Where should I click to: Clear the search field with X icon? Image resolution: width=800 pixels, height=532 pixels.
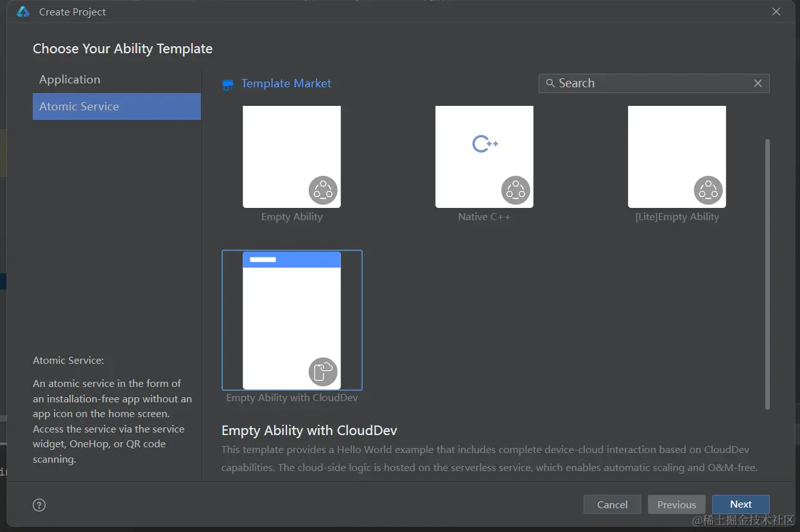pyautogui.click(x=758, y=83)
